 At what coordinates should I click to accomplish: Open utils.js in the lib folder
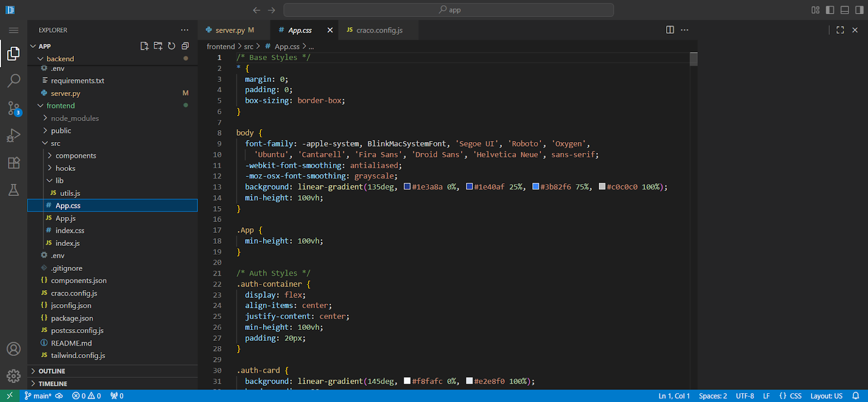coord(112,193)
